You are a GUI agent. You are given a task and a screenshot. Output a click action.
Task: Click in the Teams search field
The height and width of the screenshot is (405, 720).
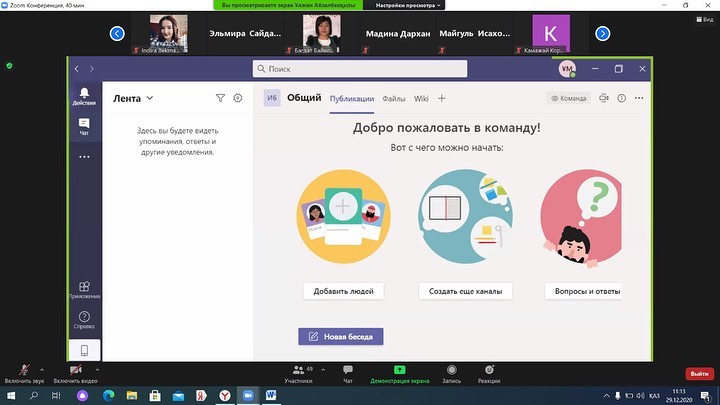[x=360, y=69]
